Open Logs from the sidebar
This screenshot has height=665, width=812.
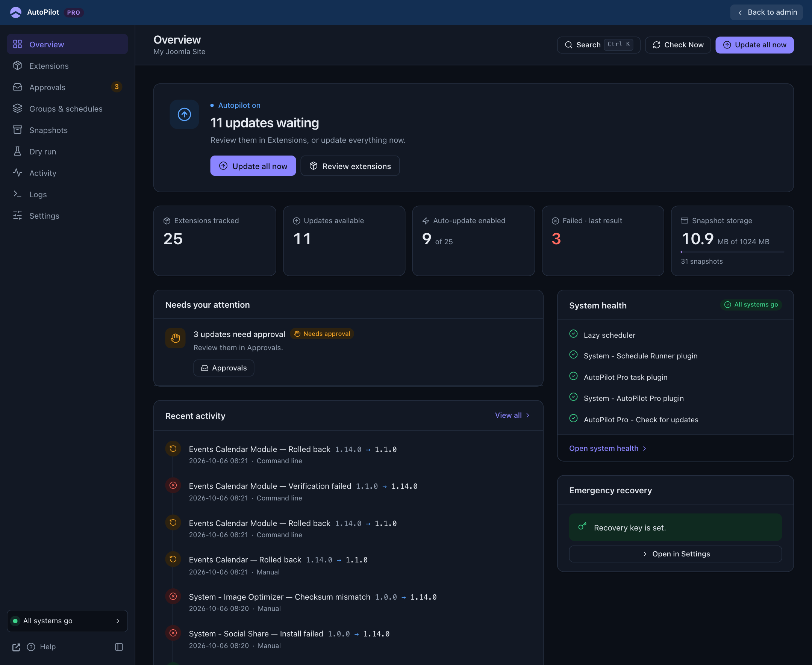[67, 195]
